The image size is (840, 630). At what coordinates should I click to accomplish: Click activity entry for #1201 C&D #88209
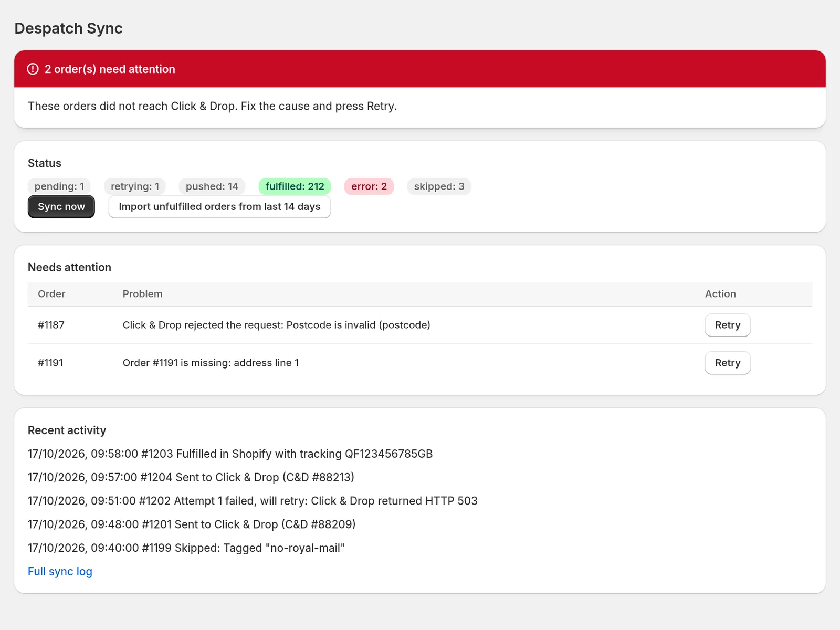[x=192, y=524]
